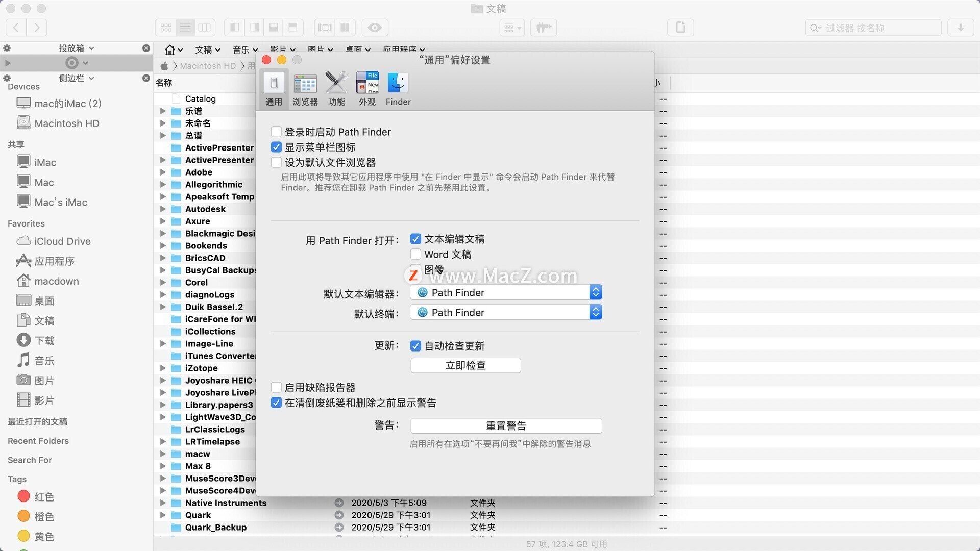Open the 侧边栏 panel dropdown

pyautogui.click(x=77, y=78)
